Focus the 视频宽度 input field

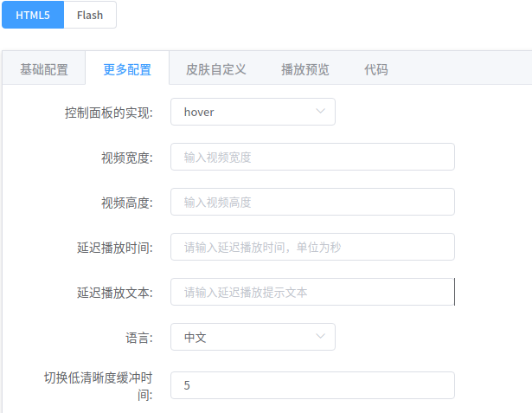[x=312, y=157]
